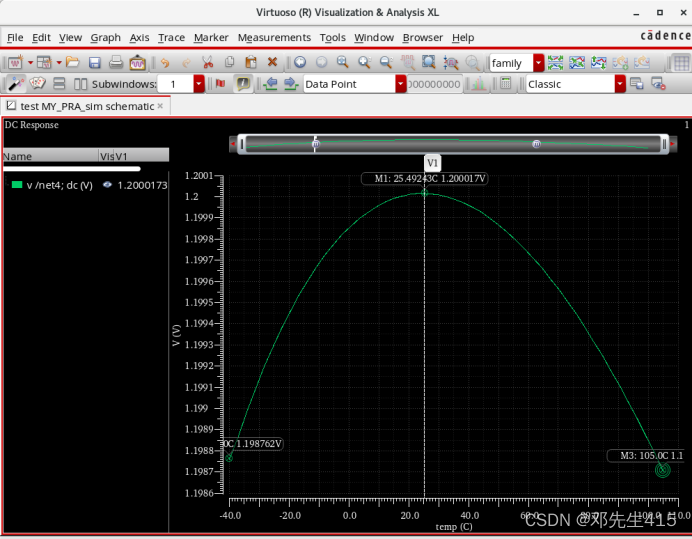The image size is (692, 539).
Task: Click the Vis column header
Action: pyautogui.click(x=106, y=156)
